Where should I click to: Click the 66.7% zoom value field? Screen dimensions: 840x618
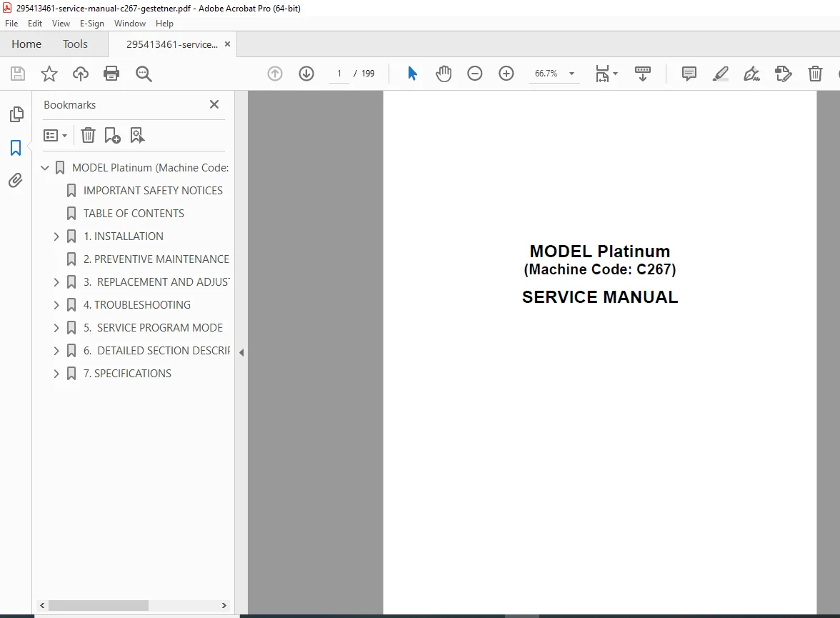point(546,74)
